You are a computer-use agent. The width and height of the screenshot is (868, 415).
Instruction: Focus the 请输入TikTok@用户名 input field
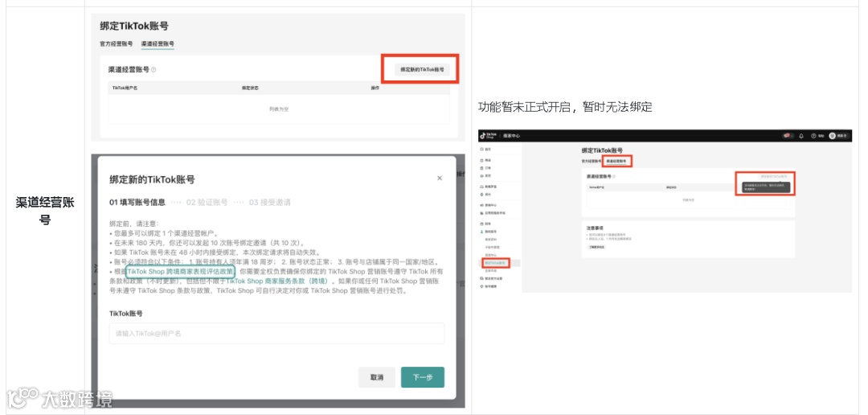pyautogui.click(x=276, y=334)
